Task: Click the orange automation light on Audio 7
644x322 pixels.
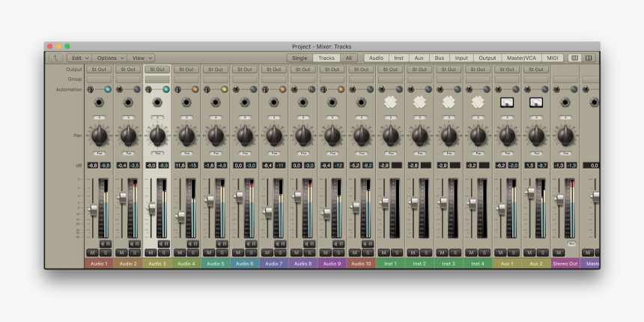Action: pos(282,89)
